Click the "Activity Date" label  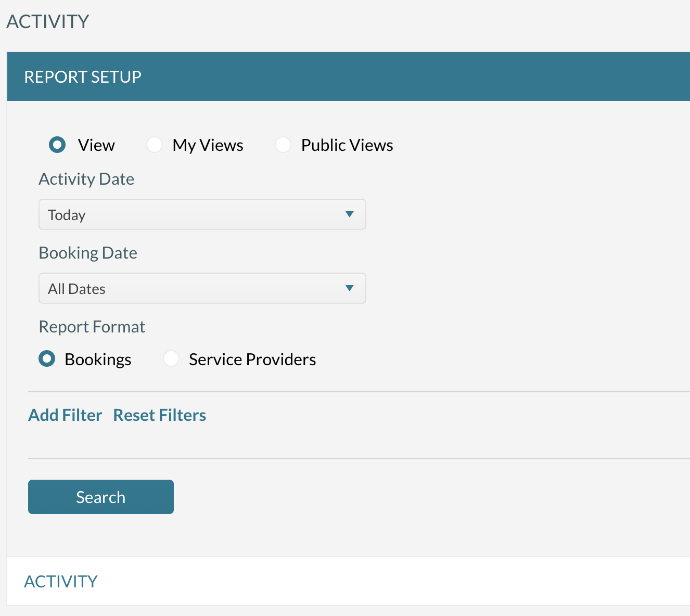[86, 179]
